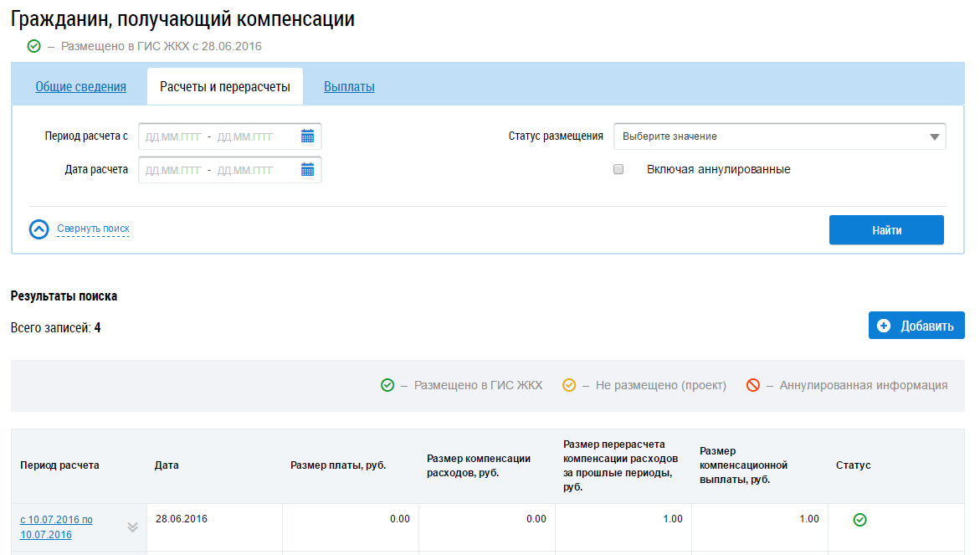
Task: Open Статус размещения dropdown
Action: coord(779,136)
